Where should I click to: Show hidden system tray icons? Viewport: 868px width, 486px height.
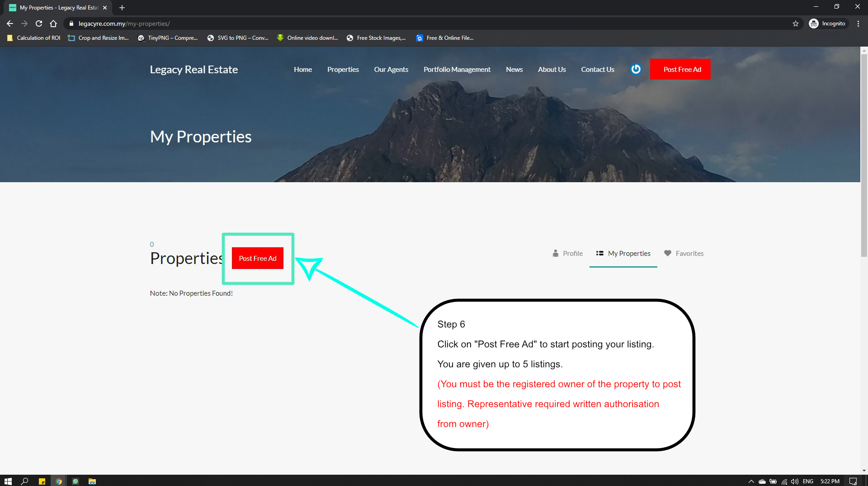(x=751, y=481)
